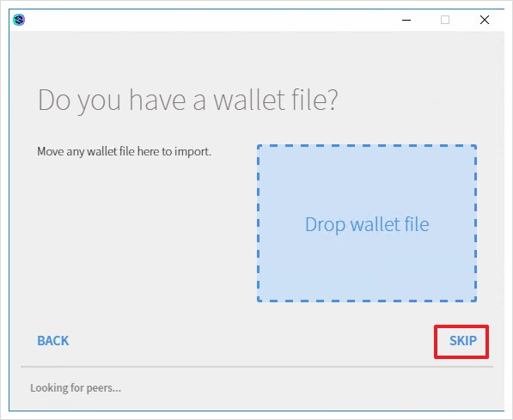Maximize the wallet setup window
The image size is (513, 420).
pyautogui.click(x=445, y=20)
